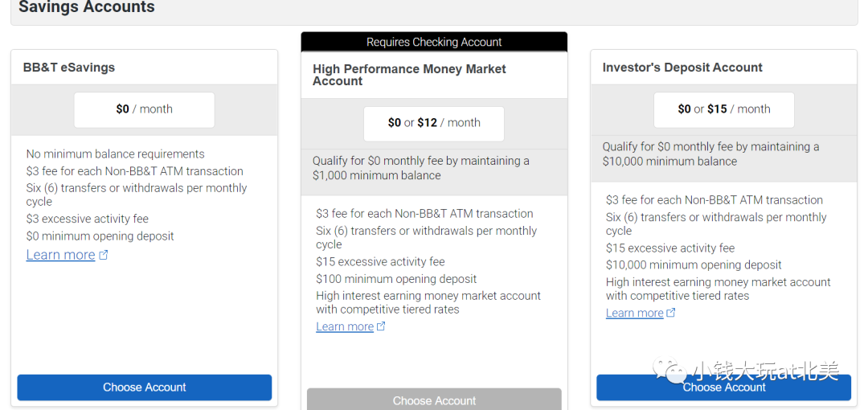Click external-link icon beside eSavings Learn more
The height and width of the screenshot is (410, 868).
[x=104, y=255]
